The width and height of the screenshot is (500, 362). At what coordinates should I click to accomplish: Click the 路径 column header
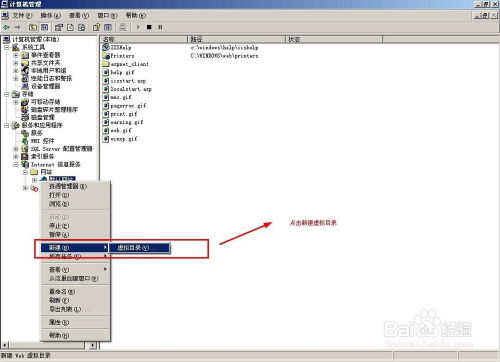pyautogui.click(x=237, y=39)
